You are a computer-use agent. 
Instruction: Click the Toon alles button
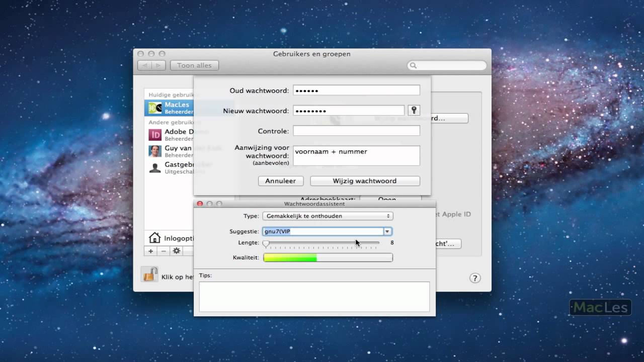pos(194,65)
